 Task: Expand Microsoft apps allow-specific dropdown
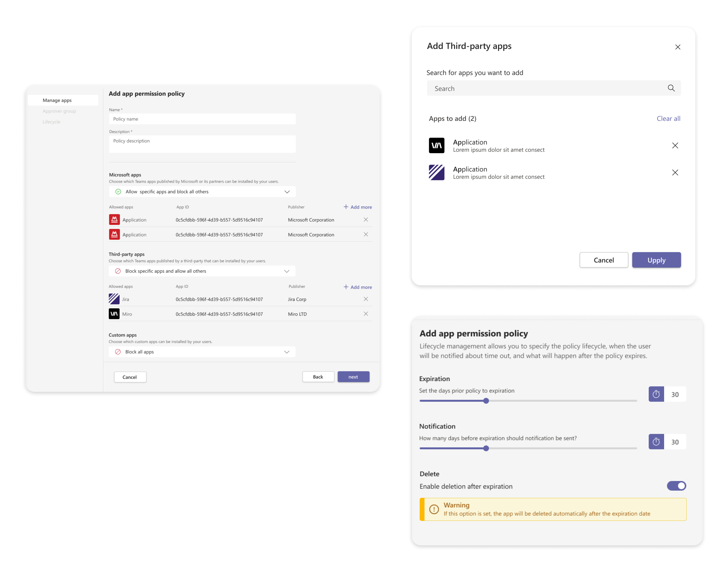pyautogui.click(x=287, y=191)
